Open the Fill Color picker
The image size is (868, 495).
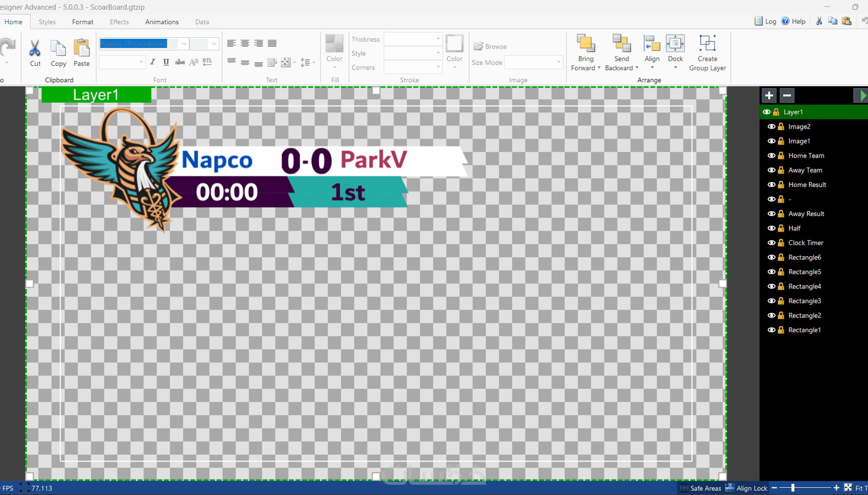[334, 52]
